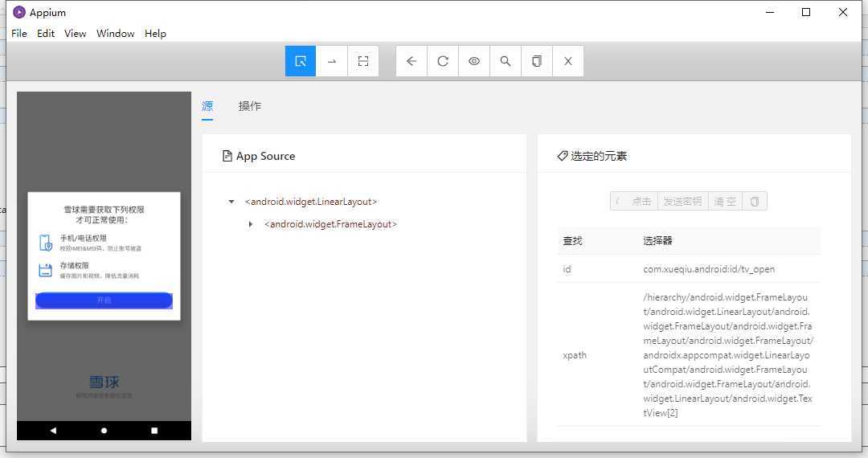
Task: Choose the Tap by coordinates tool
Action: 363,61
